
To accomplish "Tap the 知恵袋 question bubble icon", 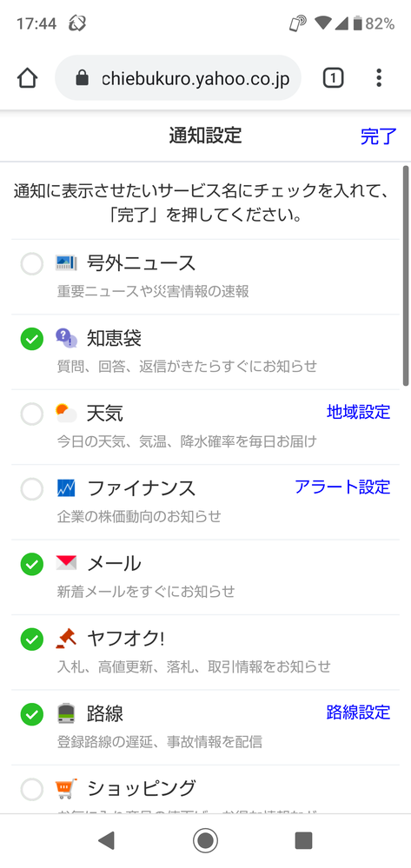I will pos(66,338).
